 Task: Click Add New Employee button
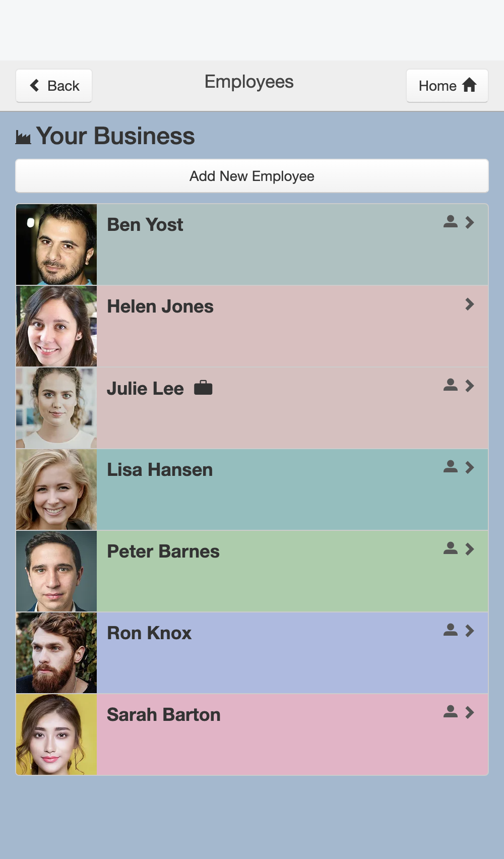[x=252, y=176]
